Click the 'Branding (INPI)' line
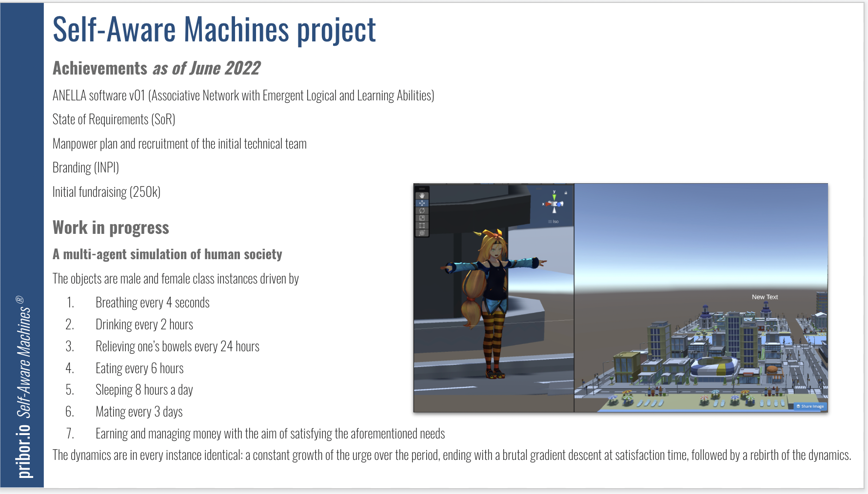 [x=85, y=168]
